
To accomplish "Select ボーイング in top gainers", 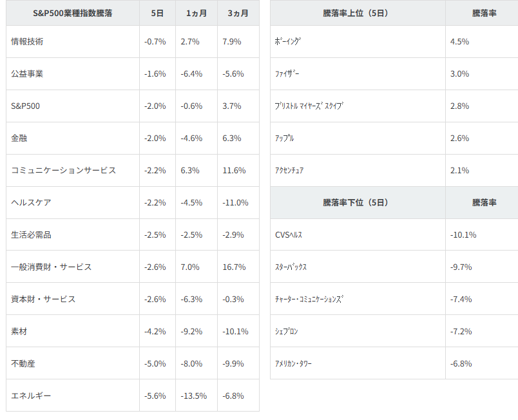I will coord(288,41).
